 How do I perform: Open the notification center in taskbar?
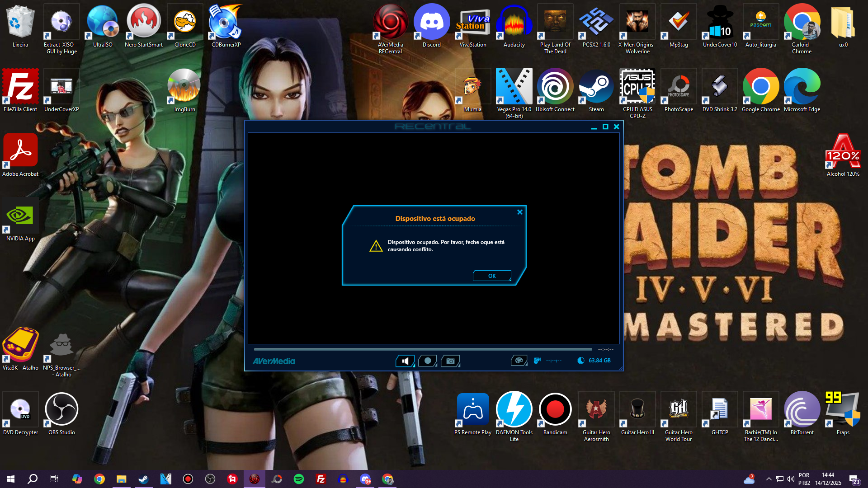tap(854, 479)
